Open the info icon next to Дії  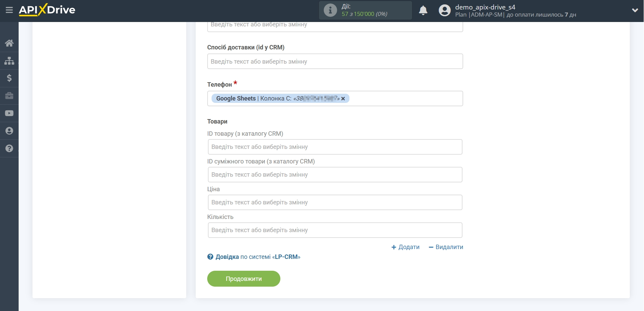[x=330, y=10]
